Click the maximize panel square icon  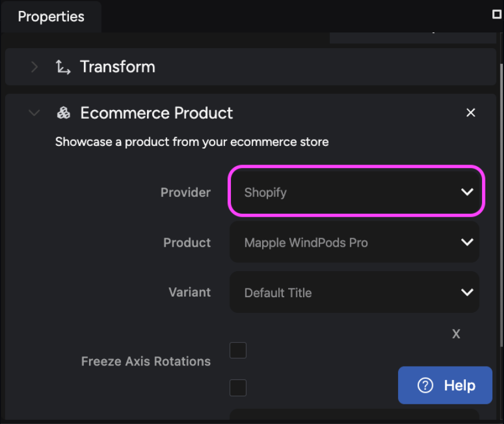point(496,14)
